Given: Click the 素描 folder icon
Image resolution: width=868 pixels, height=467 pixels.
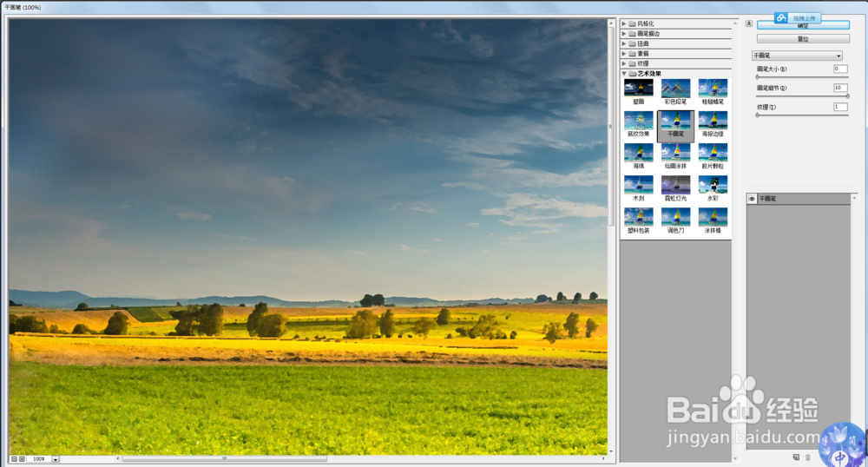Looking at the screenshot, I should (632, 54).
